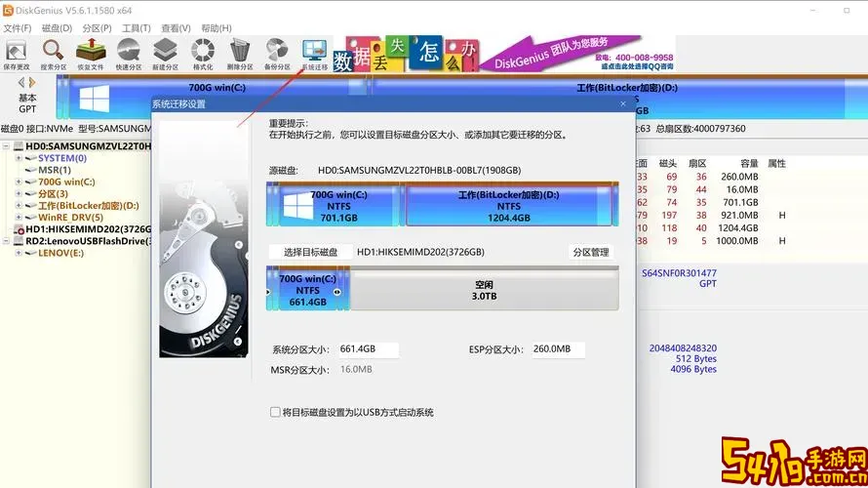Select 工作(BitLocker加密)(D:) in the disk tree
The height and width of the screenshot is (488, 868).
[89, 206]
